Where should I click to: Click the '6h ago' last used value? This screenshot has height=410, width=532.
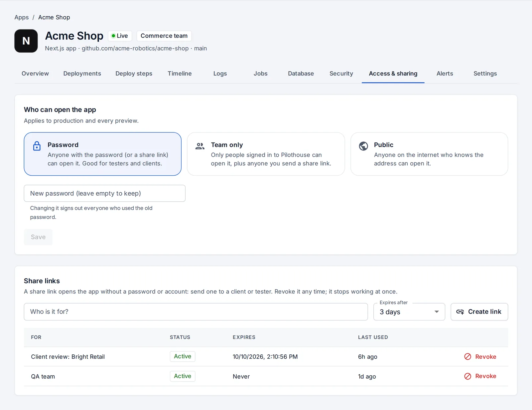(x=368, y=357)
